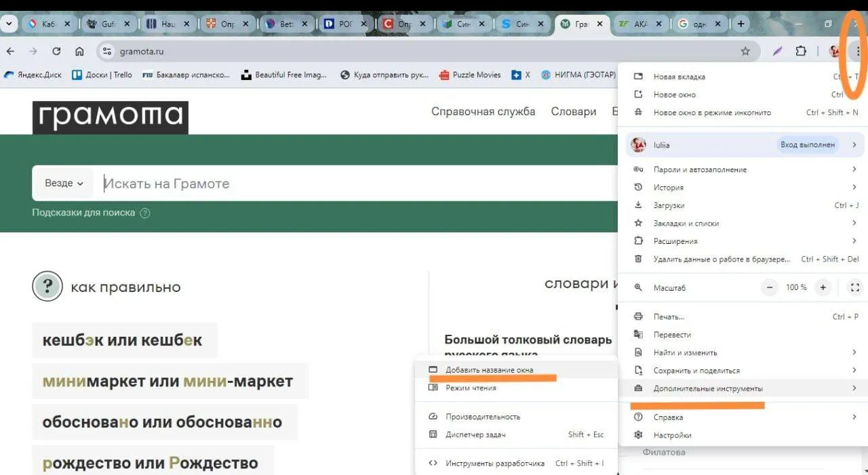Click the question mark near Подсказки для поиска
868x475 pixels.
click(x=144, y=213)
